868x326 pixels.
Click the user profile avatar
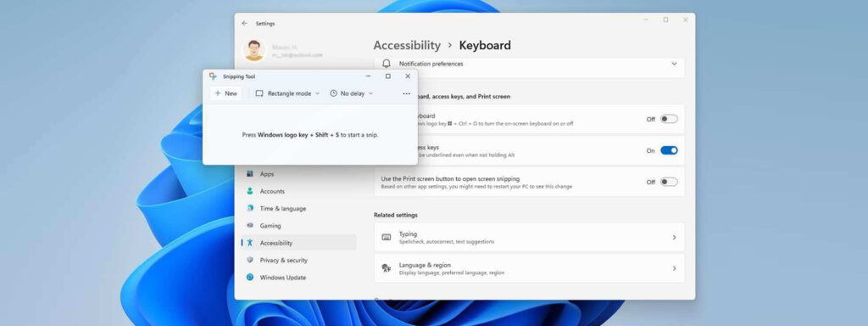[x=254, y=50]
